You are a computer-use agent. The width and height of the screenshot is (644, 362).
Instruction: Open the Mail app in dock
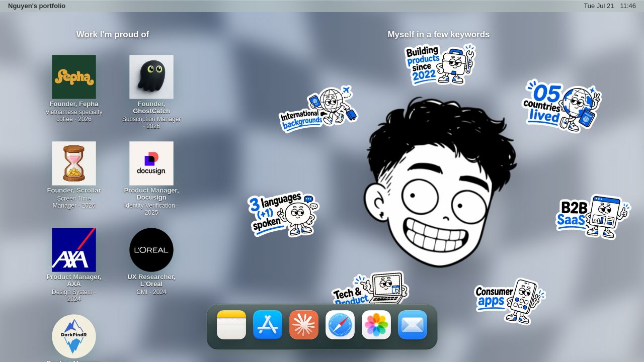pyautogui.click(x=413, y=325)
